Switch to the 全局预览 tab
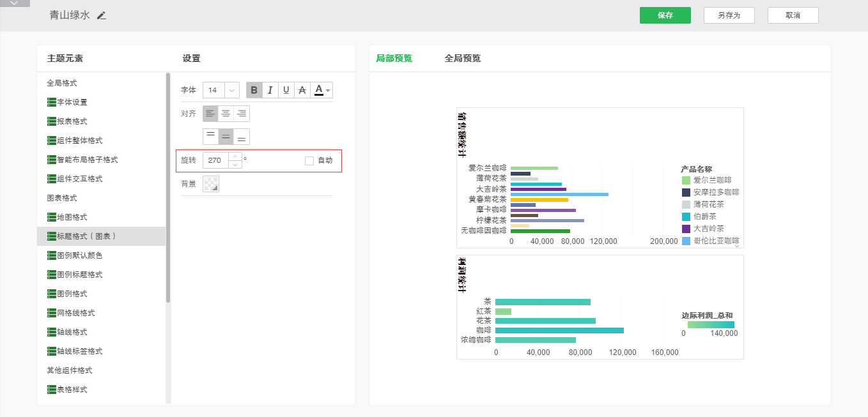Screen dimensions: 868x417 point(462,58)
